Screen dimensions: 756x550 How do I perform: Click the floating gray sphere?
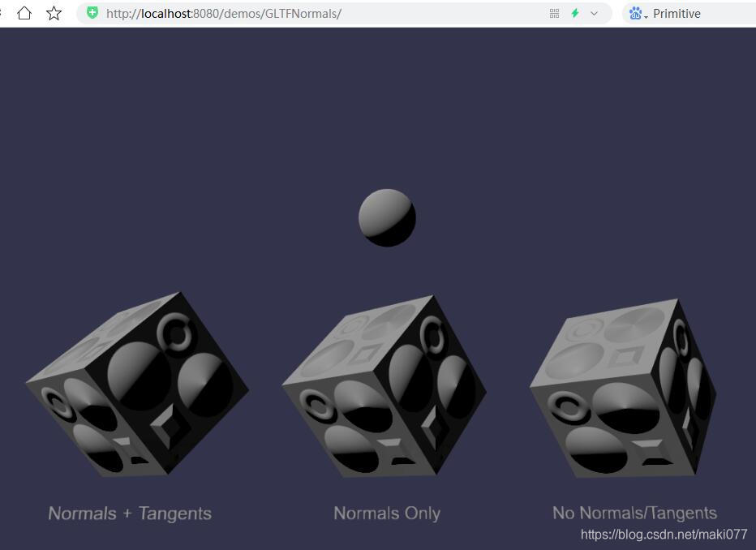pos(387,218)
